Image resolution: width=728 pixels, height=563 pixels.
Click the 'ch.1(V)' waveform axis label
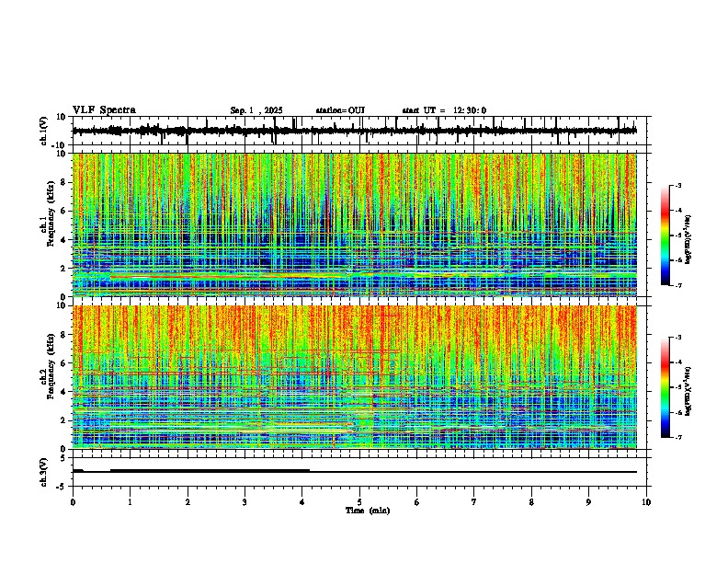44,131
